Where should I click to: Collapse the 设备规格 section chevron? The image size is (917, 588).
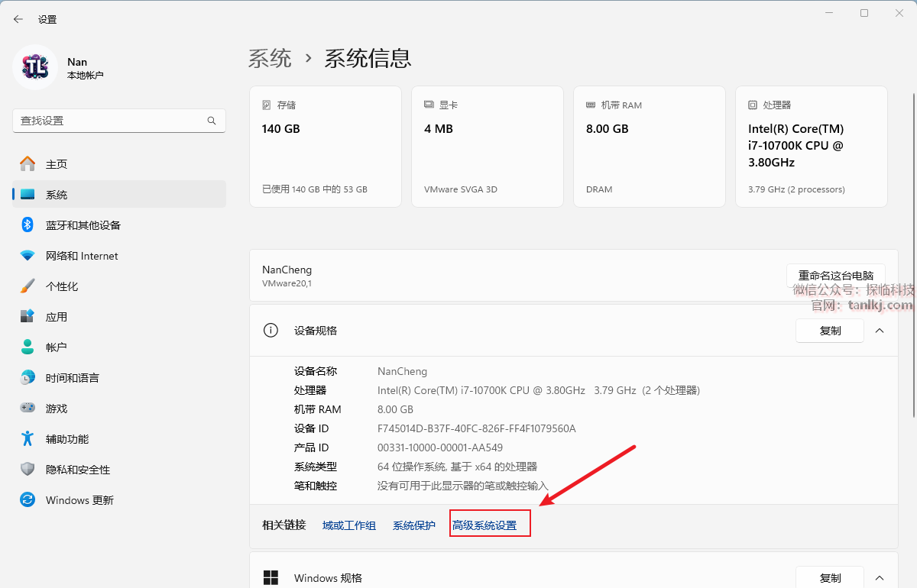[880, 331]
